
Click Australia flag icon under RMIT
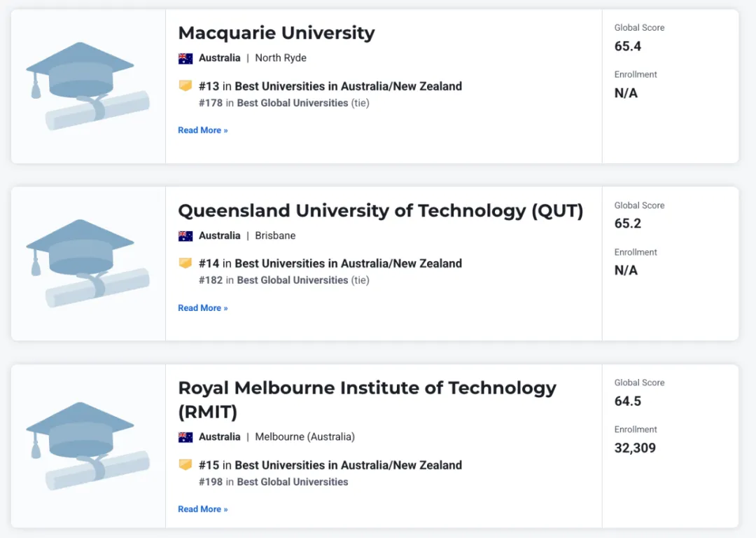click(185, 437)
